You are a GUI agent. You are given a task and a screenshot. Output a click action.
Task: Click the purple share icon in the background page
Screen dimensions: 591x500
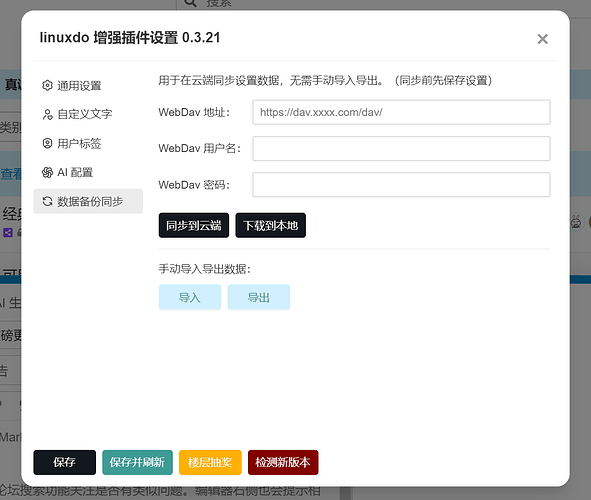click(8, 232)
